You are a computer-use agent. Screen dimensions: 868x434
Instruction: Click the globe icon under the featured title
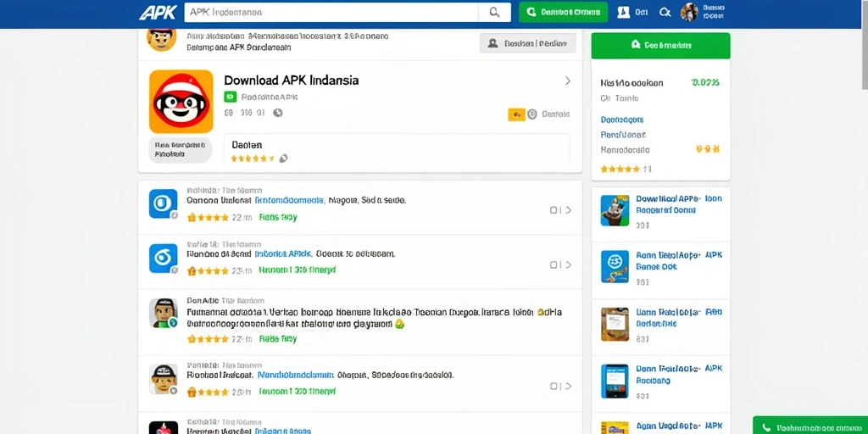pyautogui.click(x=278, y=113)
